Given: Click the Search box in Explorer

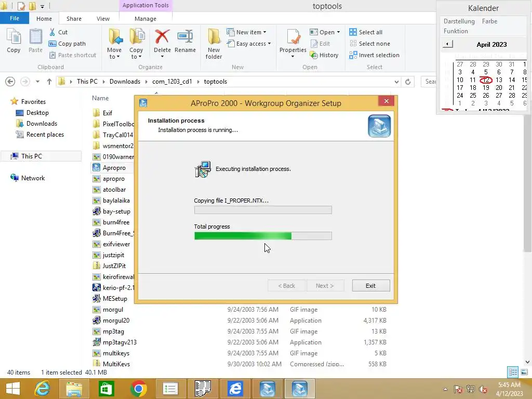Looking at the screenshot, I should pyautogui.click(x=429, y=82).
